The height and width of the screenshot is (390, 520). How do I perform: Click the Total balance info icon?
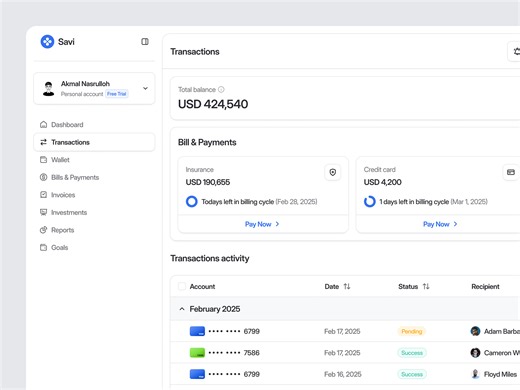click(x=221, y=89)
